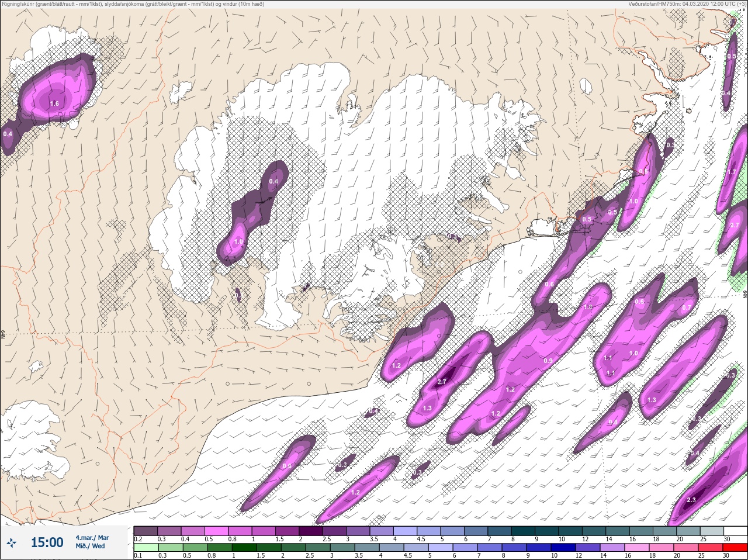This screenshot has width=748, height=560.
Task: Click the 0.5 bright pink swatch in the purple legend row
Action: click(216, 531)
